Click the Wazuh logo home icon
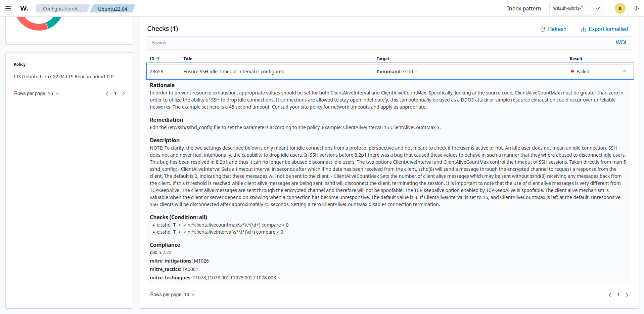 (24, 8)
